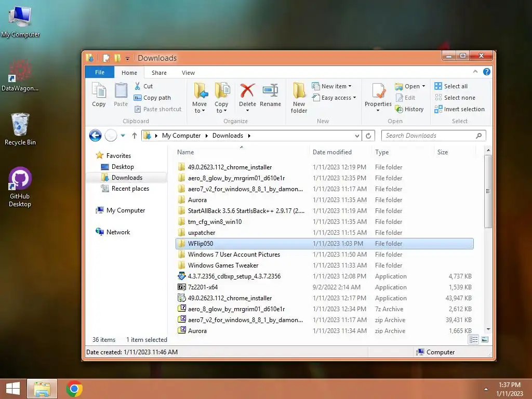Select Desktop under Favorites
This screenshot has height=399, width=532.
117,167
